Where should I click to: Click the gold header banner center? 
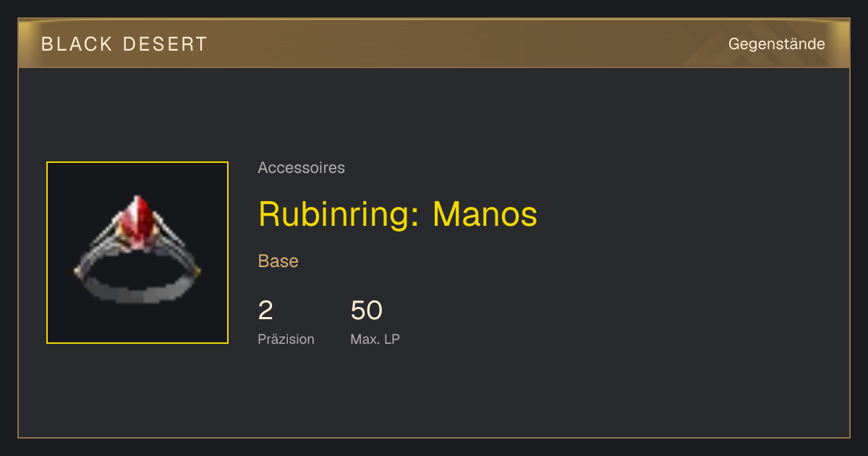pyautogui.click(x=434, y=43)
